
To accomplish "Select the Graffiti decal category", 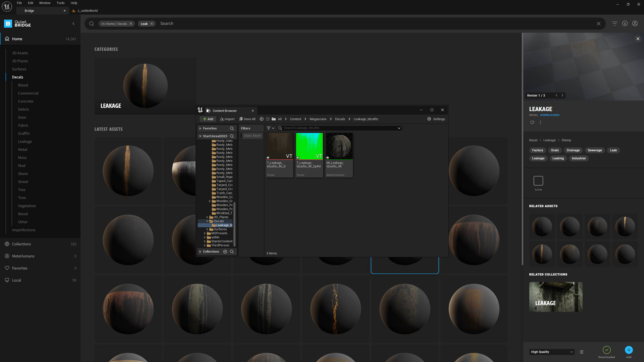I will (x=24, y=133).
